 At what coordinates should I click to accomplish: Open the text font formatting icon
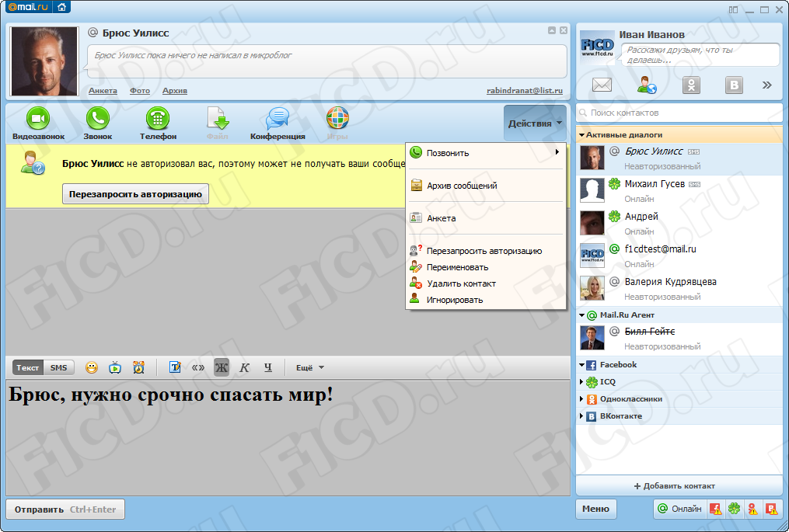(175, 367)
